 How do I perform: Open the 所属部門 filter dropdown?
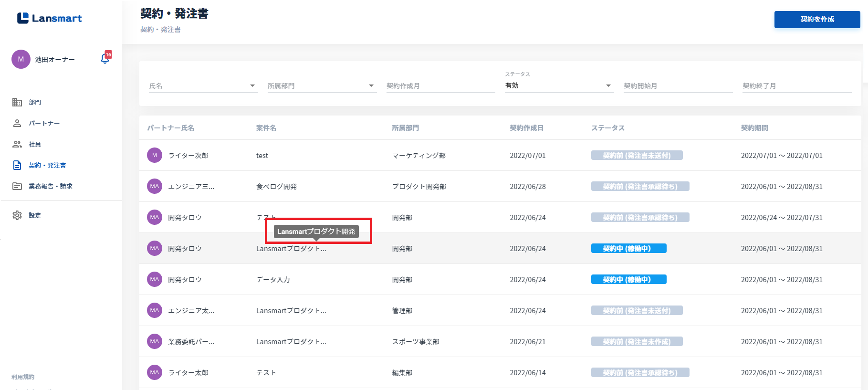pyautogui.click(x=371, y=86)
